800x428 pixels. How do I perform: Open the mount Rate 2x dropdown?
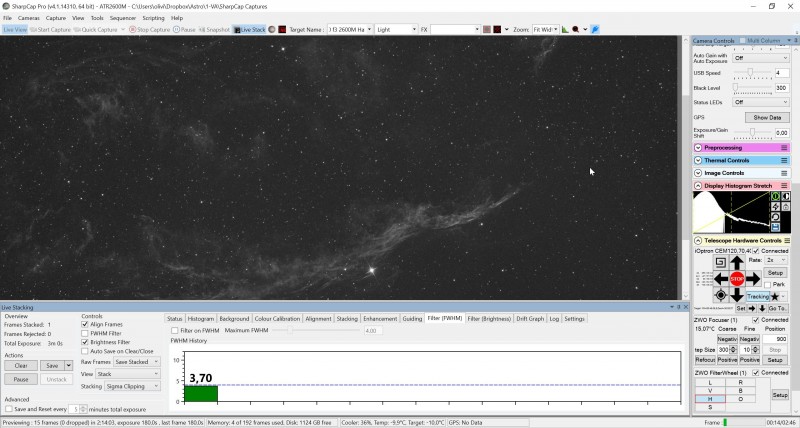(776, 260)
